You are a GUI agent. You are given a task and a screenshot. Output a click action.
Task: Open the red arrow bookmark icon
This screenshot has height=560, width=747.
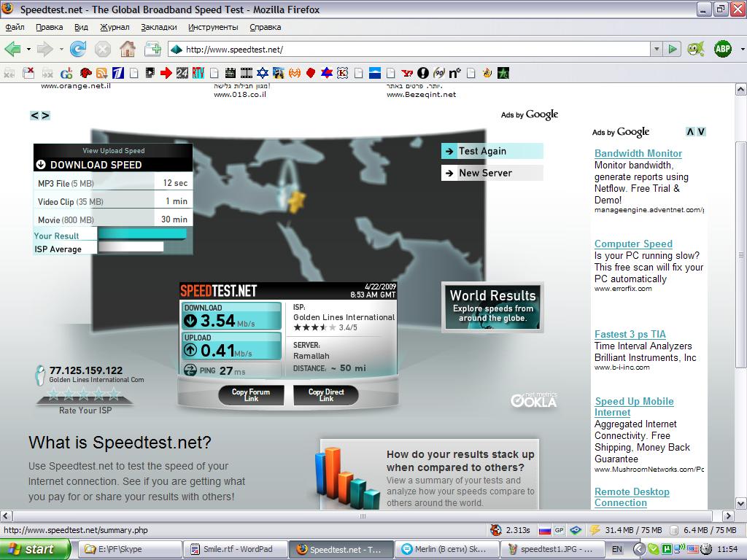[166, 73]
